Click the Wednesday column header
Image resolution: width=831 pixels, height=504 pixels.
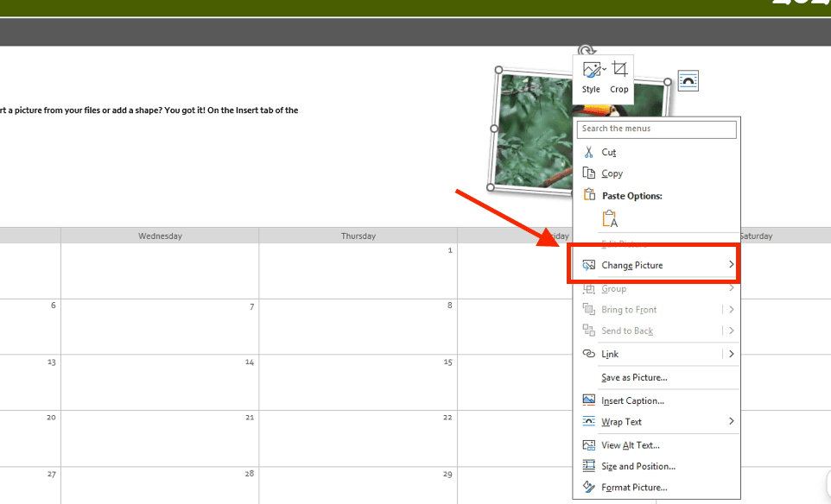[x=160, y=236]
